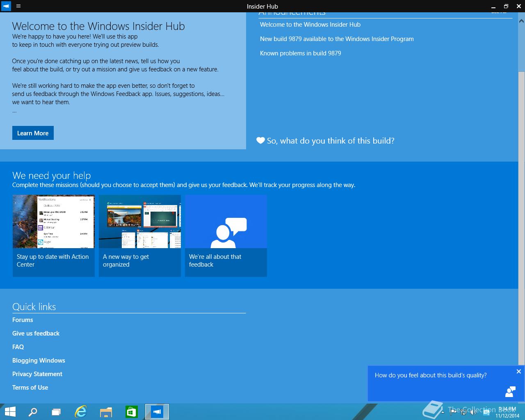
Task: Open the Privacy Statement quick link
Action: (x=37, y=374)
